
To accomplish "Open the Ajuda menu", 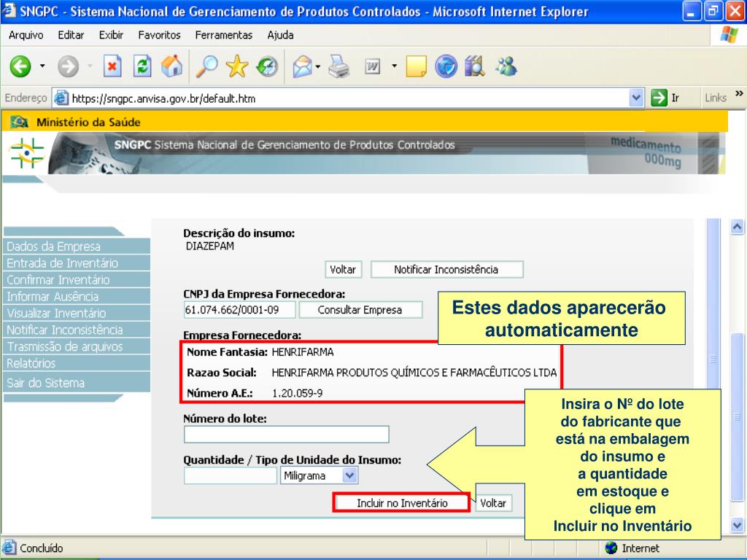I will (280, 35).
